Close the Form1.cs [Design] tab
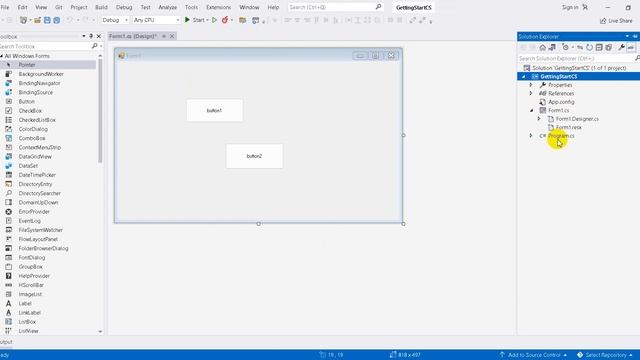Viewport: 640px width, 360px height. [172, 36]
